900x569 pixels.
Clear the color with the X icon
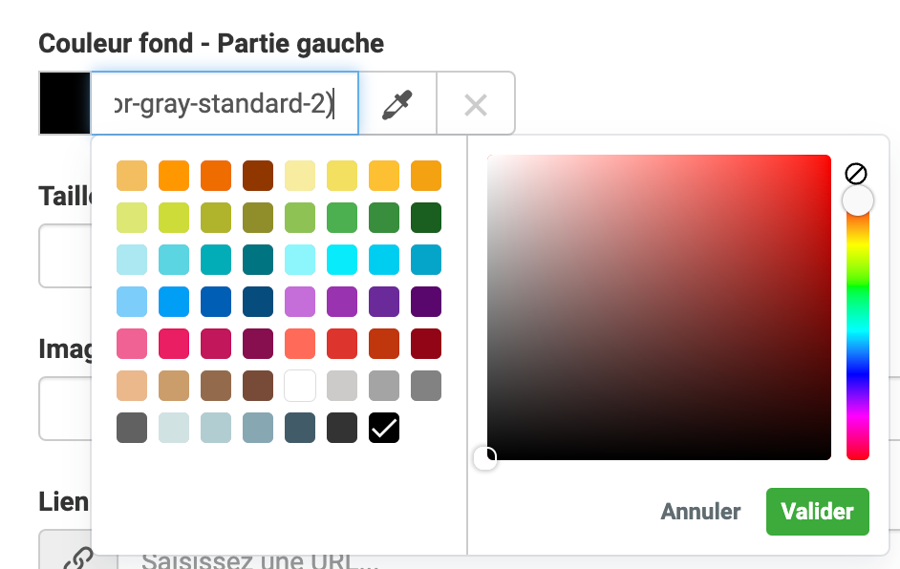(x=476, y=104)
